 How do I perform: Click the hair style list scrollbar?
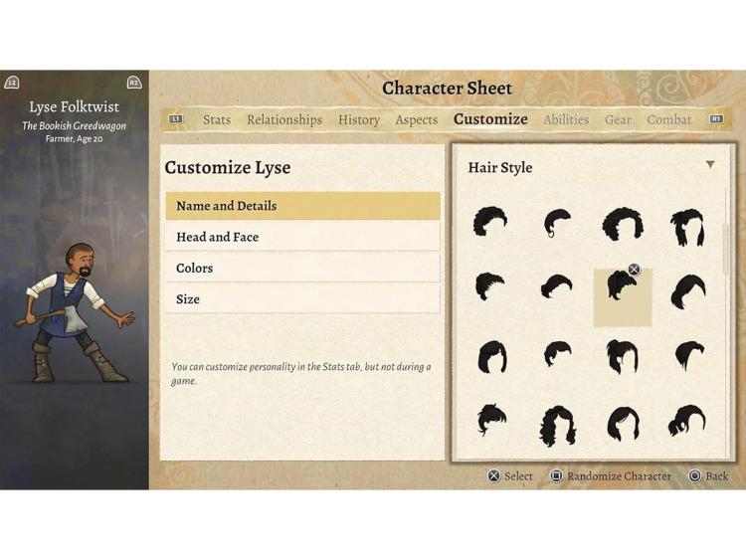pyautogui.click(x=726, y=249)
